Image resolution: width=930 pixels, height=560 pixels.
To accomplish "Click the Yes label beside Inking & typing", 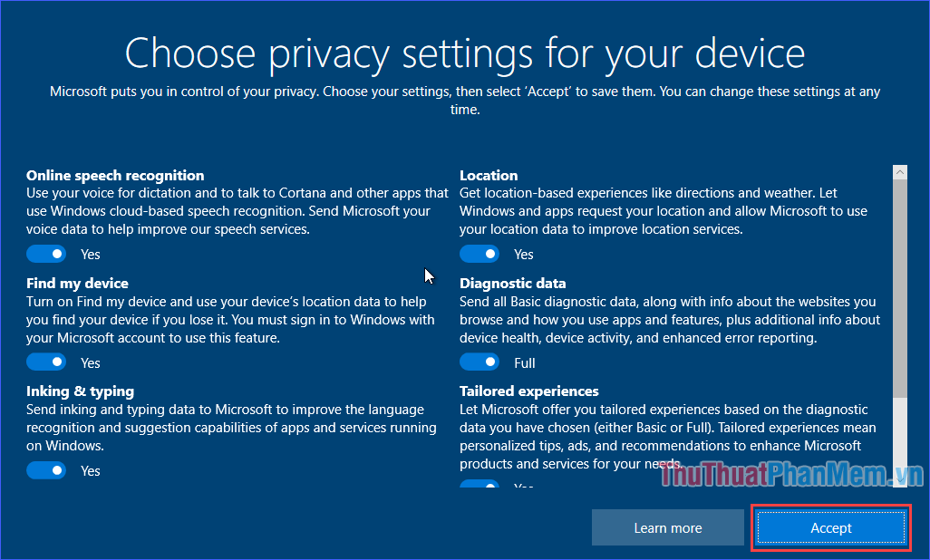I will pos(90,470).
